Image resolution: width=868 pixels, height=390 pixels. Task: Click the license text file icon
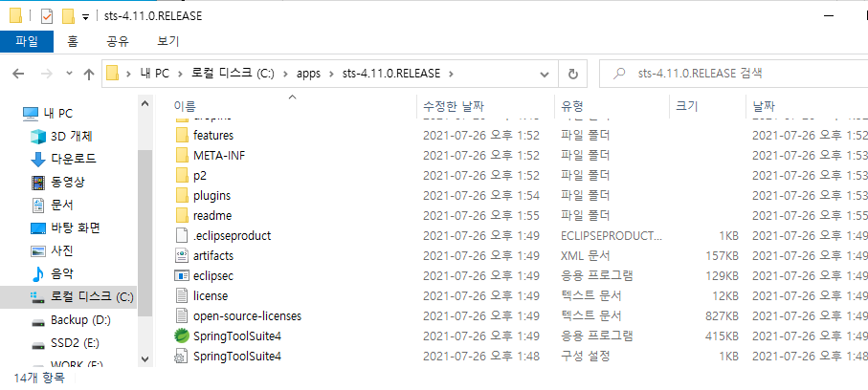pos(182,296)
